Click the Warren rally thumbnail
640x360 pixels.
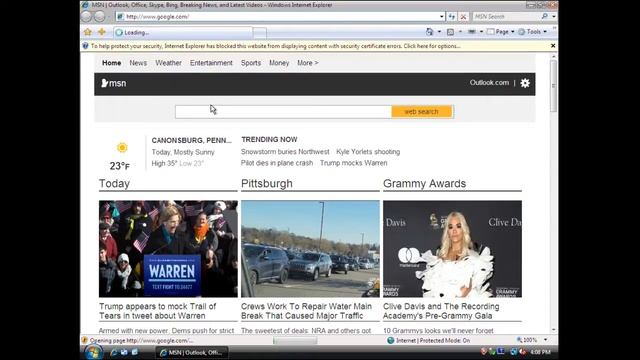click(x=168, y=249)
